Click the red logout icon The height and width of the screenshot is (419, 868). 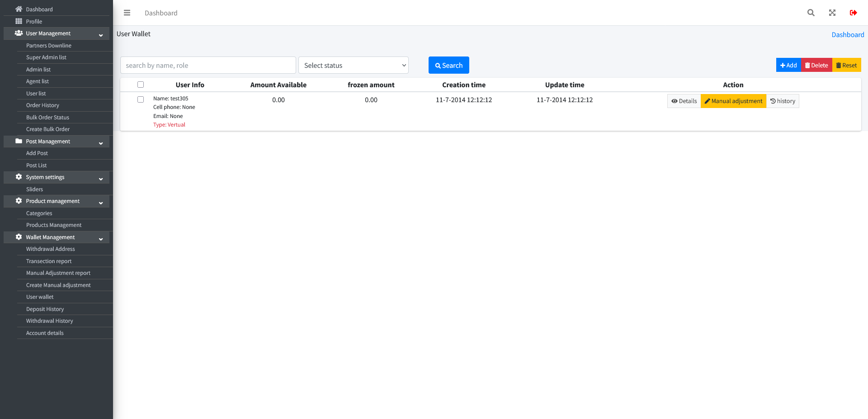pyautogui.click(x=854, y=13)
